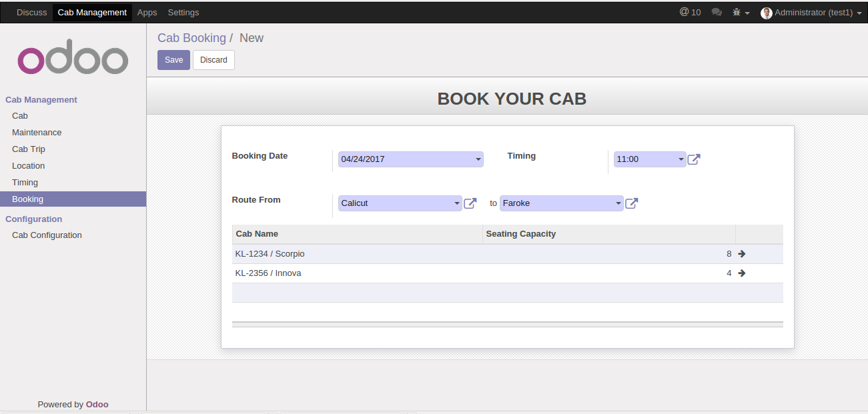This screenshot has width=868, height=414.
Task: Open external link icon next to Timing
Action: pyautogui.click(x=694, y=159)
